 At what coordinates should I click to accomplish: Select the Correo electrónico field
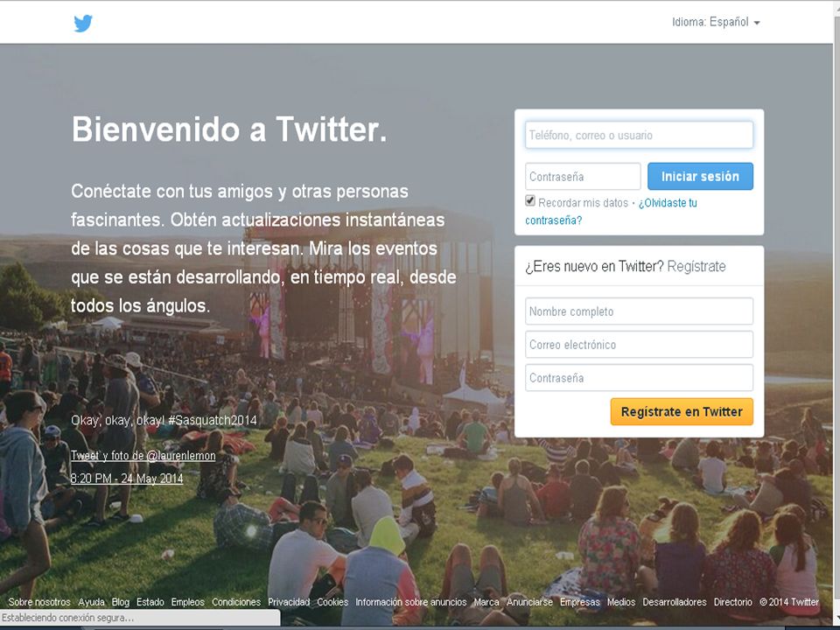[639, 345]
